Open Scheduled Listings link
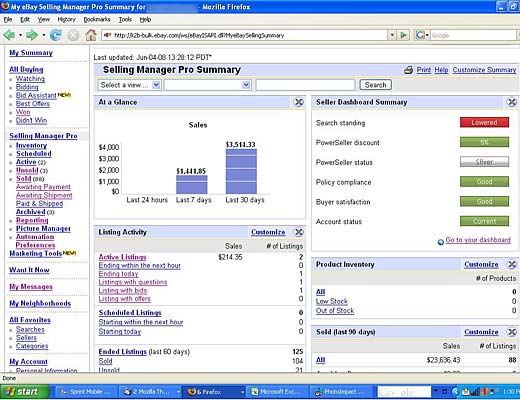520x400 pixels. 130,313
